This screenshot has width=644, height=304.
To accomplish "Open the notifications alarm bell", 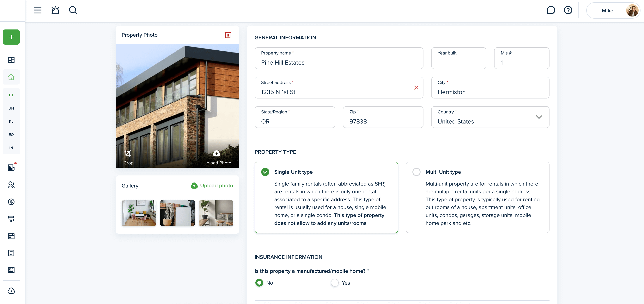I will pyautogui.click(x=55, y=10).
